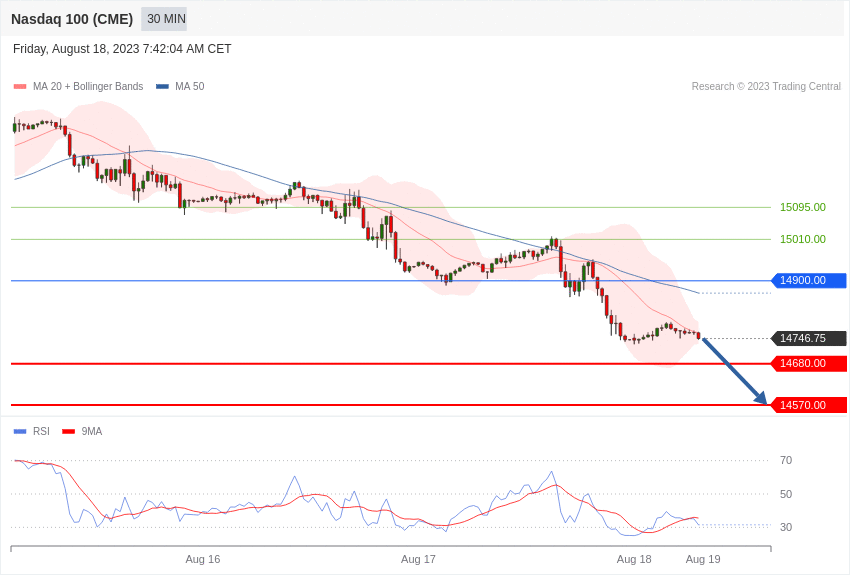
Task: Click the Aug 18 date axis label
Action: (x=634, y=559)
